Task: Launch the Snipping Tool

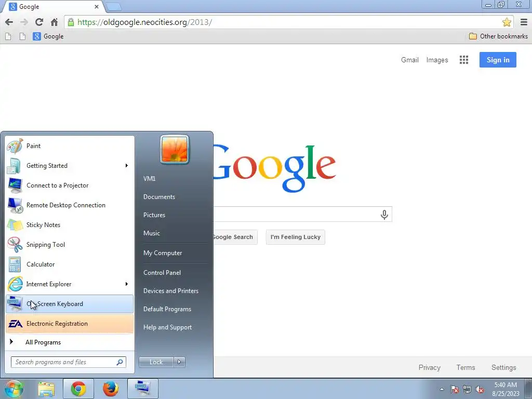Action: click(70, 245)
